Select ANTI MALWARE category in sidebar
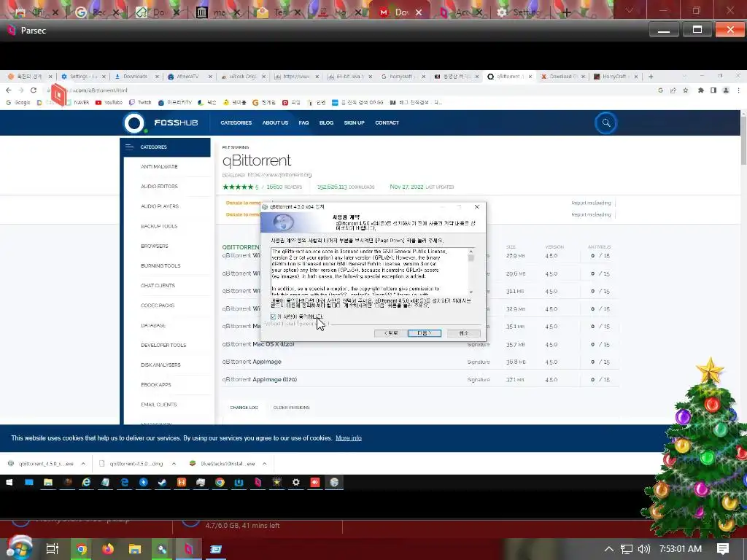Screen dimensions: 747x560 pos(159,167)
